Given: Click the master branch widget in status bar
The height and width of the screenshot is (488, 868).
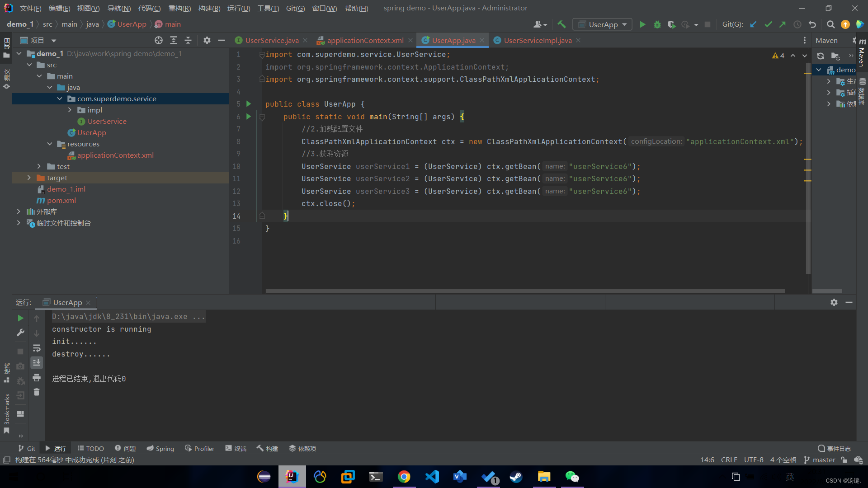Looking at the screenshot, I should (820, 460).
